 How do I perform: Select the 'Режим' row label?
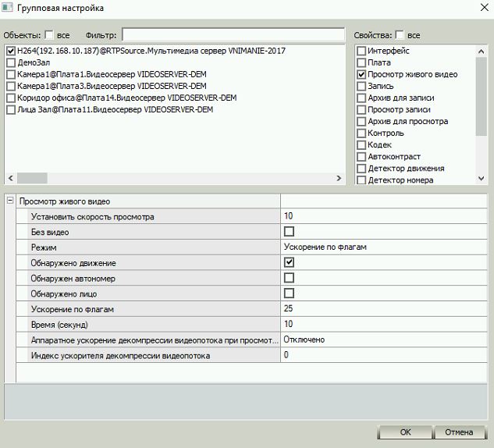44,247
